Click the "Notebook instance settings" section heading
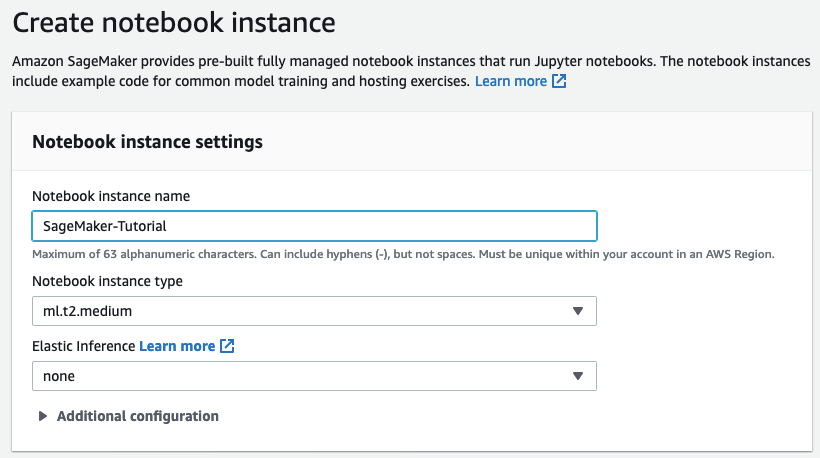820x458 pixels. [x=147, y=142]
